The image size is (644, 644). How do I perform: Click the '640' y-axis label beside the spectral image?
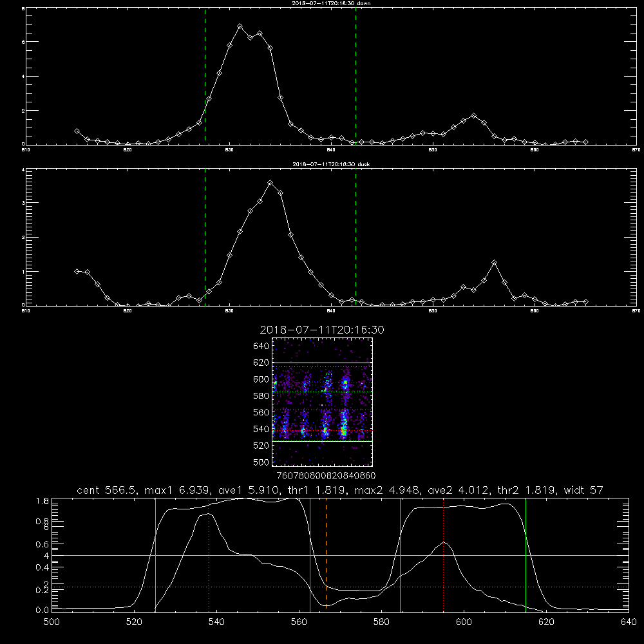(261, 346)
